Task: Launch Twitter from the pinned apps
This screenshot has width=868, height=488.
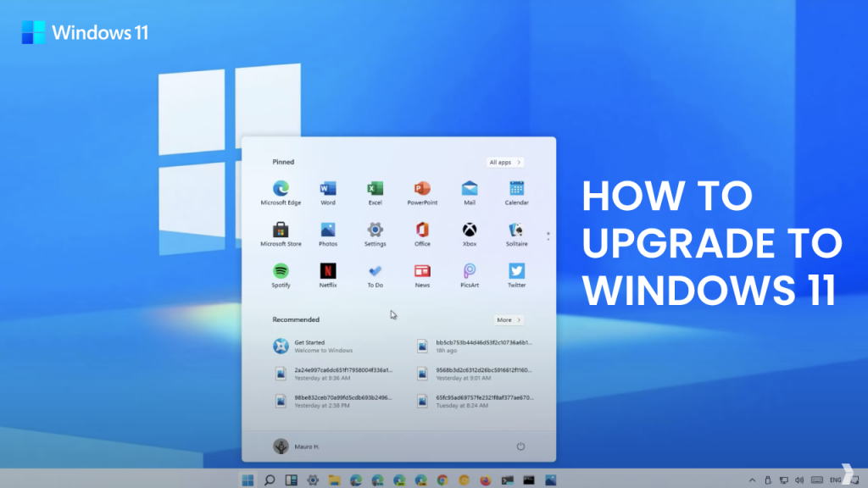Action: 517,272
